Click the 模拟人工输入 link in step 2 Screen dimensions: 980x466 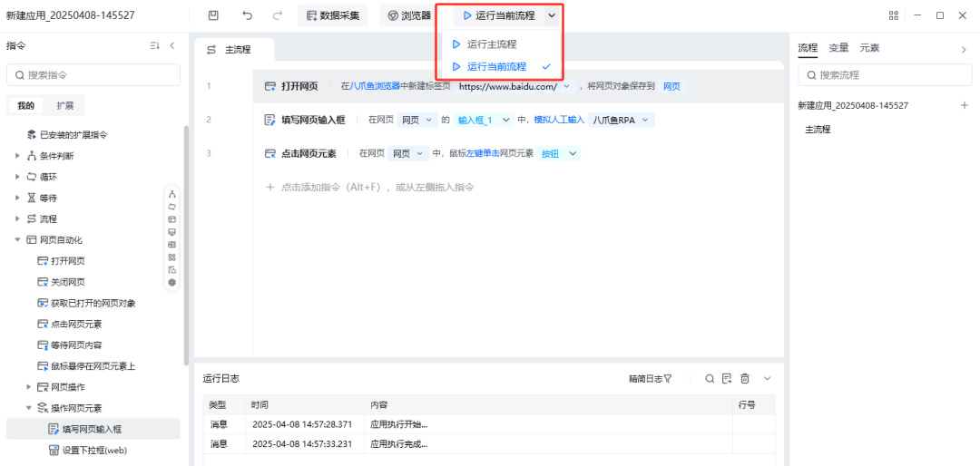click(x=559, y=120)
